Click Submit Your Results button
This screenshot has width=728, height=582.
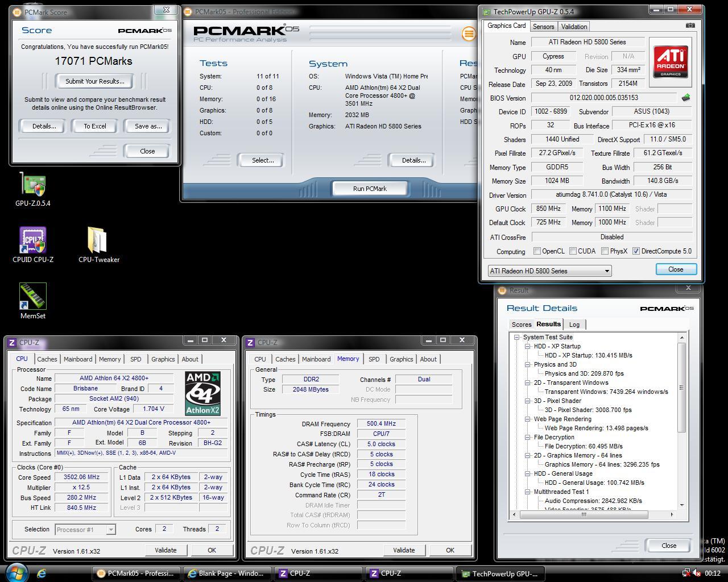pos(94,81)
